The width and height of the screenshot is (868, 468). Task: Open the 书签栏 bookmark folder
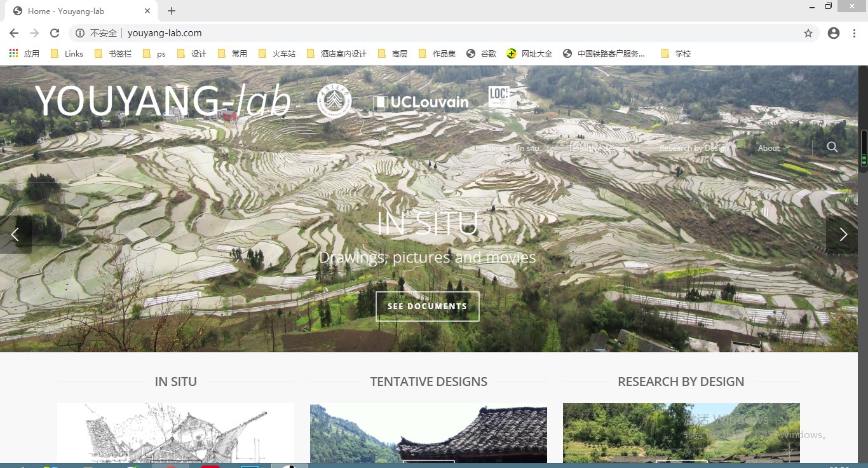pos(113,54)
